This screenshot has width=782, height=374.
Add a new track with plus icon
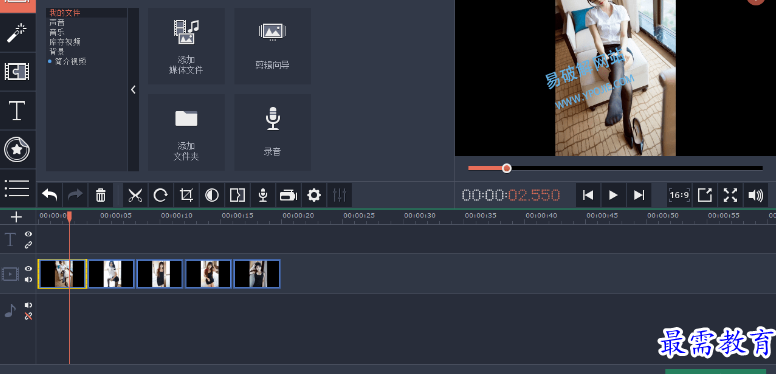16,217
